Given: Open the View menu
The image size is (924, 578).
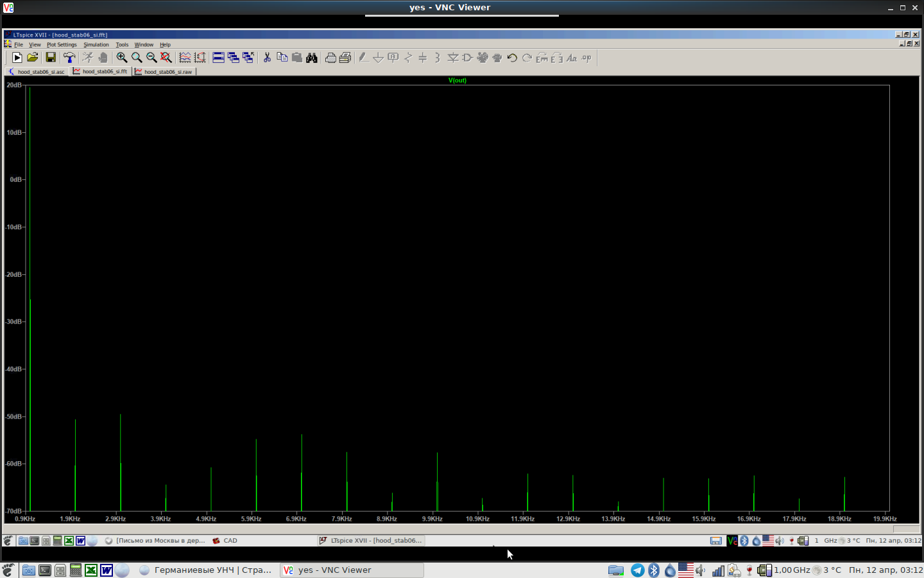Looking at the screenshot, I should click(35, 45).
